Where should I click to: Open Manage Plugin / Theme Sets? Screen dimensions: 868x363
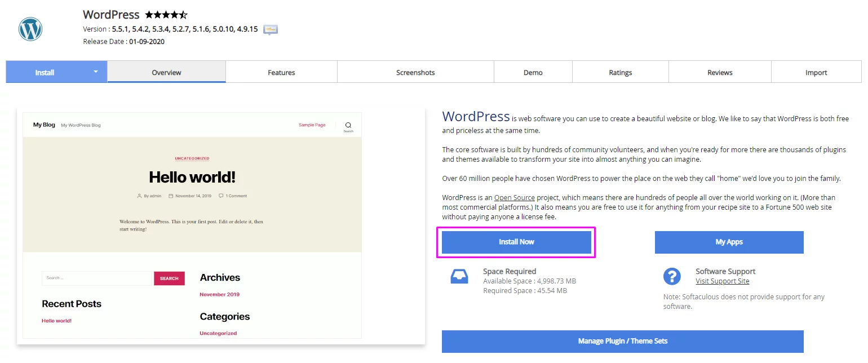(x=622, y=341)
